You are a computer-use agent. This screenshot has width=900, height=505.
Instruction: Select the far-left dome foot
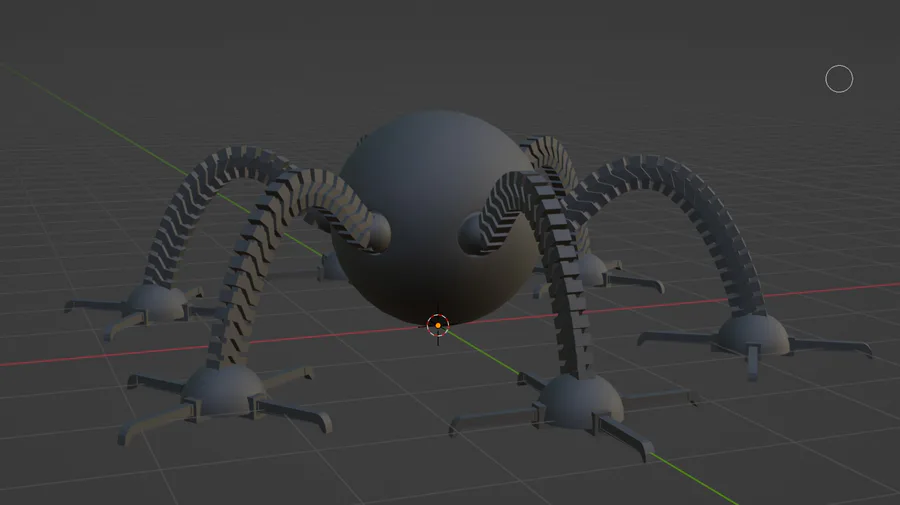pos(156,303)
